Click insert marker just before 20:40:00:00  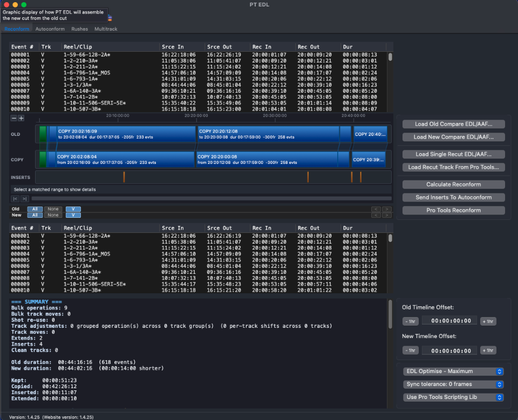tap(352, 177)
